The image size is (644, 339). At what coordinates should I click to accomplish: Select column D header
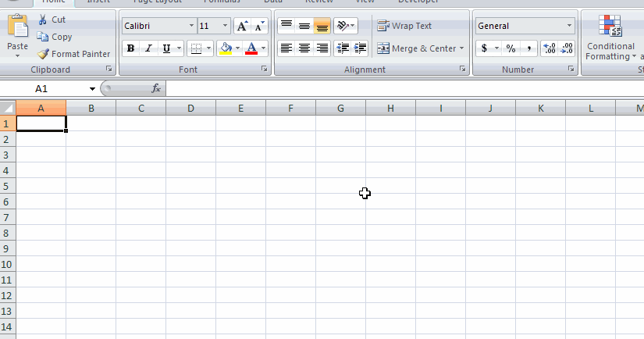tap(191, 108)
